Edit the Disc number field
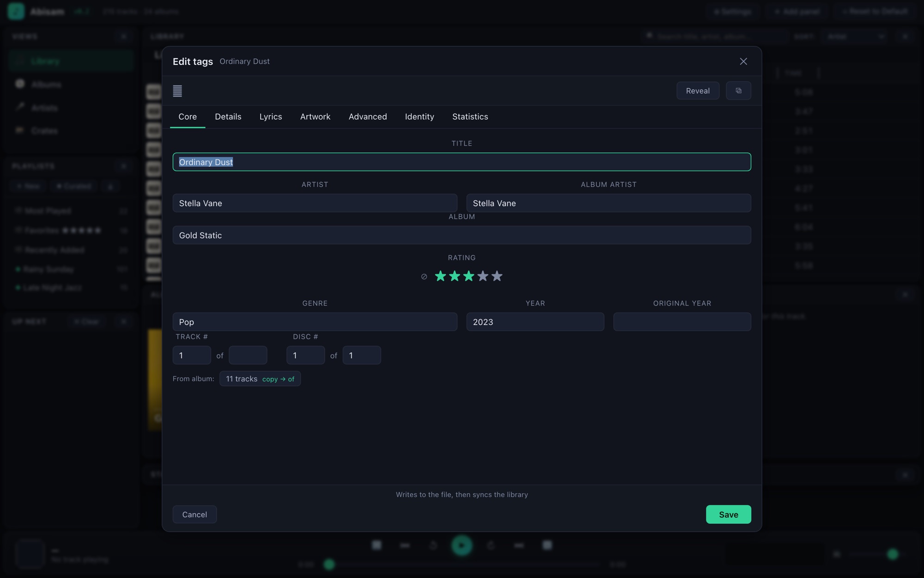924x578 pixels. 305,355
